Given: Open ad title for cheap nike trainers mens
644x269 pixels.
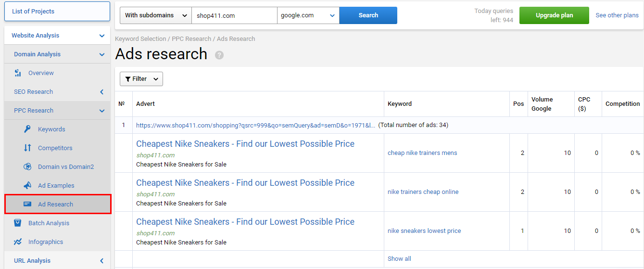Looking at the screenshot, I should (245, 144).
